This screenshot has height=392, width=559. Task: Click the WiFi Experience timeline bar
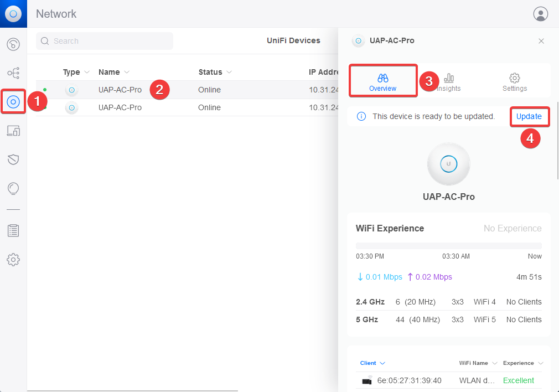pos(448,246)
